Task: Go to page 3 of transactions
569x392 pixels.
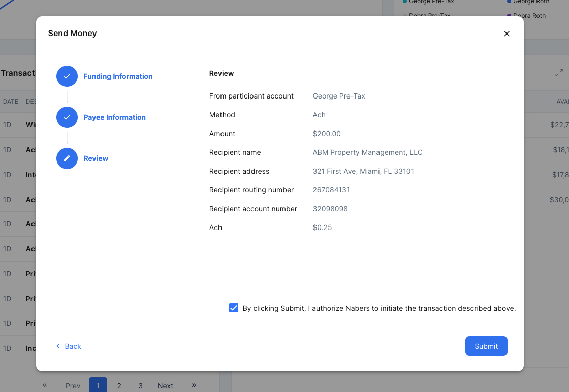Action: [x=141, y=385]
